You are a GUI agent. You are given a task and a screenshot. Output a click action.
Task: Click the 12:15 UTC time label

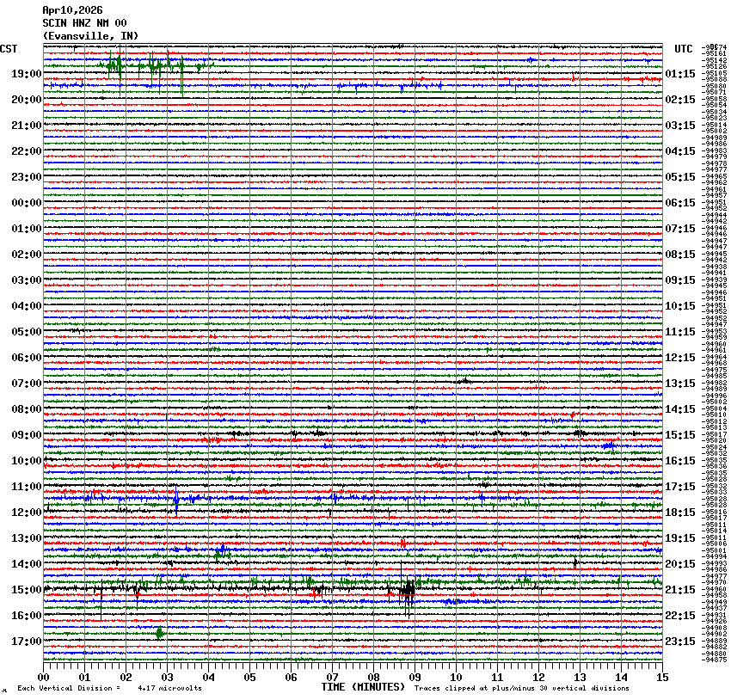(680, 358)
